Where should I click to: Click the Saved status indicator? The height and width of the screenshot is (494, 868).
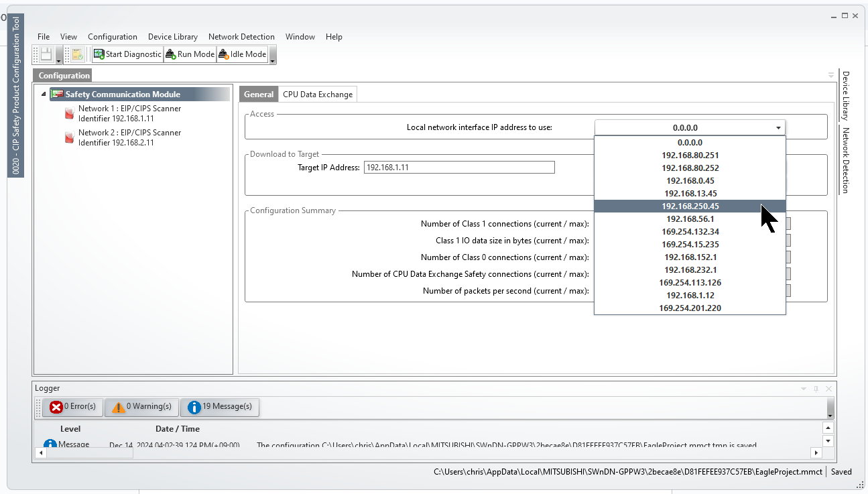coord(841,472)
